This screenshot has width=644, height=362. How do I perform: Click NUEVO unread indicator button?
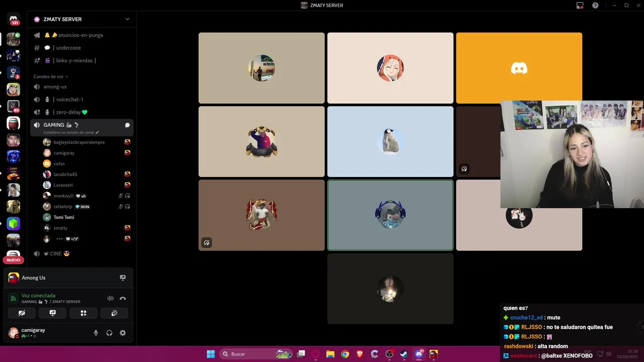tap(14, 260)
